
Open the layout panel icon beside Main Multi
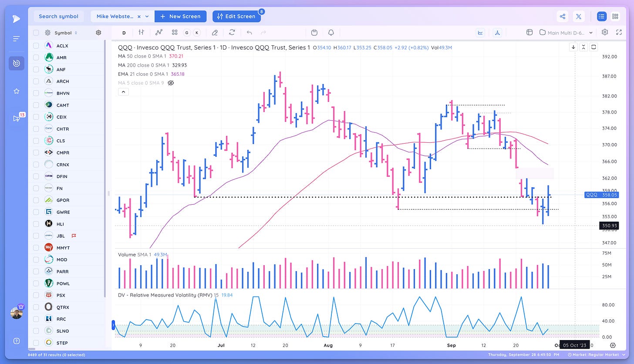(529, 32)
